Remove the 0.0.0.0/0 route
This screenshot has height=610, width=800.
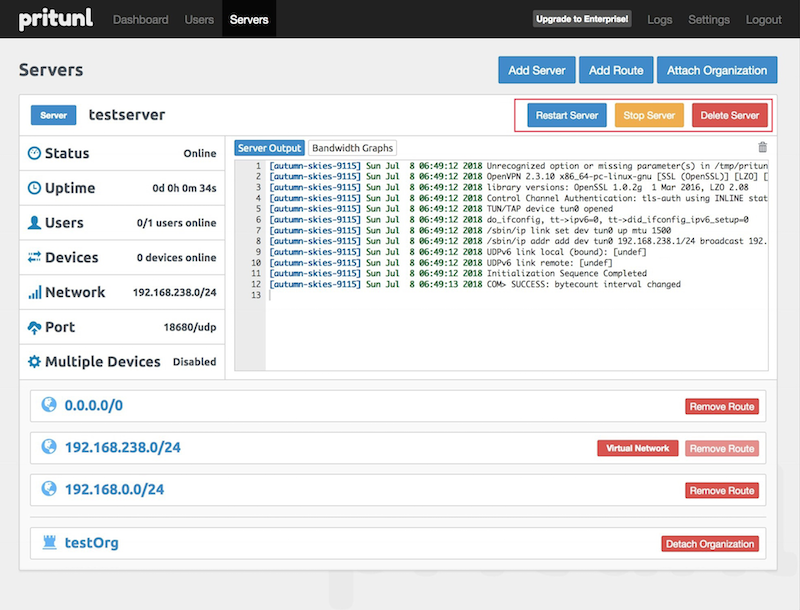[x=722, y=406]
